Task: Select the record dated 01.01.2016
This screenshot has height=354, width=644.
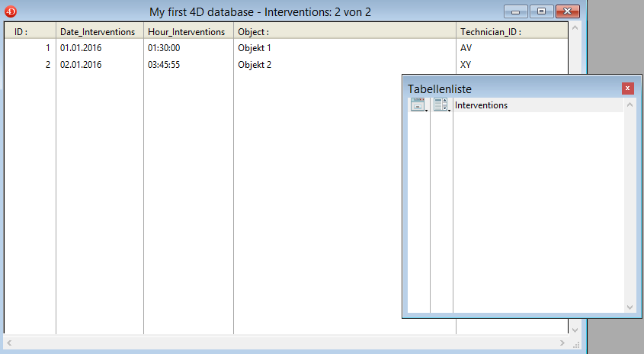Action: (x=80, y=48)
